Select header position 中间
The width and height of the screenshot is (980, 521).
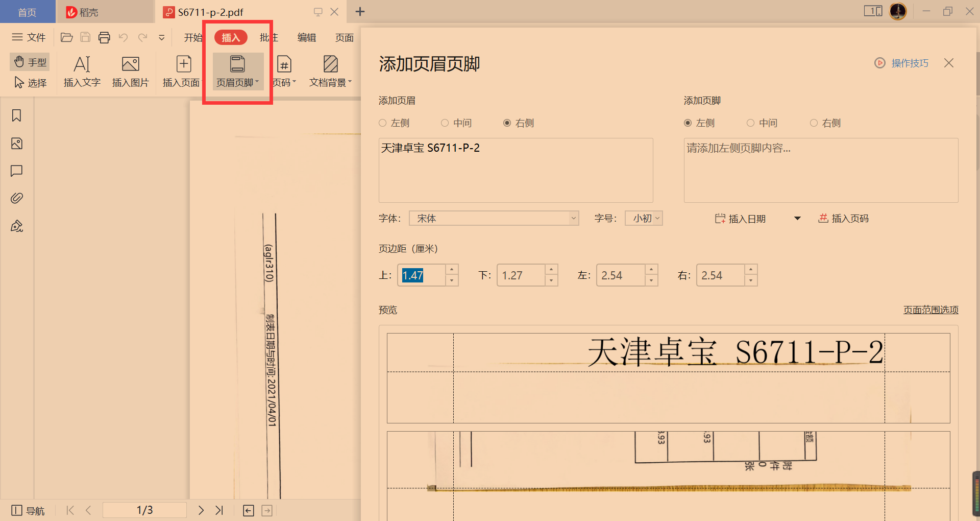pos(456,123)
